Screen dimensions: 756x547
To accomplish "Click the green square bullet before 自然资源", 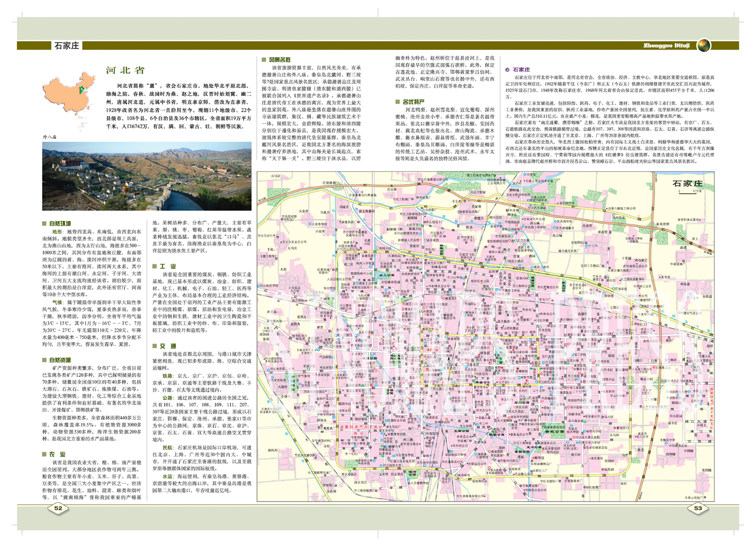I will (44, 360).
